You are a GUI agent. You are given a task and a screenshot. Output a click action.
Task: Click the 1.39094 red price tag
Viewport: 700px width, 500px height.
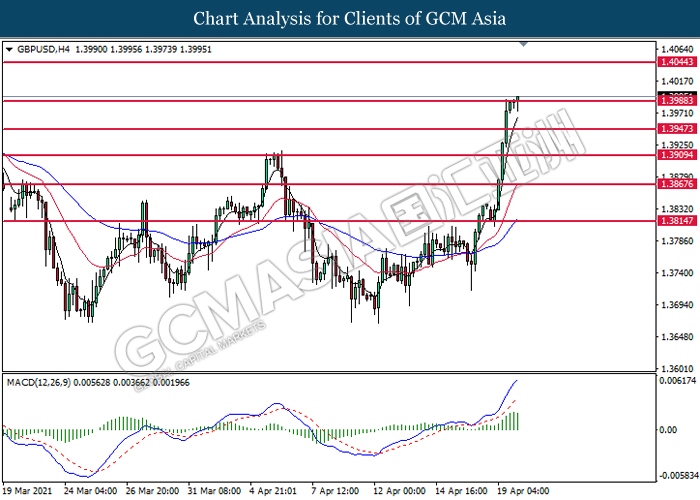(676, 155)
